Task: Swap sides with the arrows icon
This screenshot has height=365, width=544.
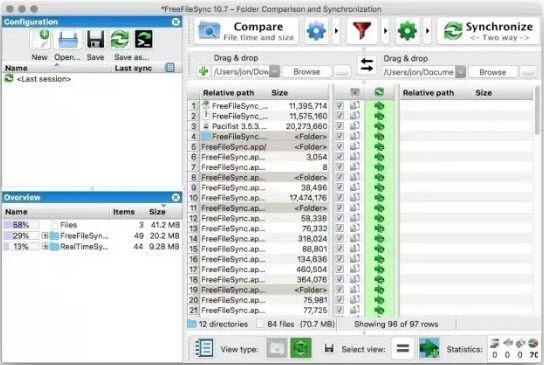Action: click(x=367, y=65)
